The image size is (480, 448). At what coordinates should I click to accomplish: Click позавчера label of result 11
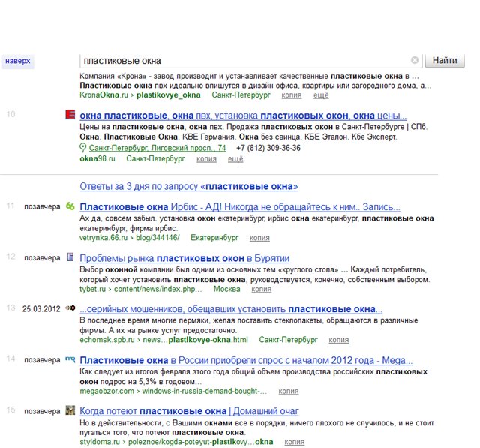(42, 206)
